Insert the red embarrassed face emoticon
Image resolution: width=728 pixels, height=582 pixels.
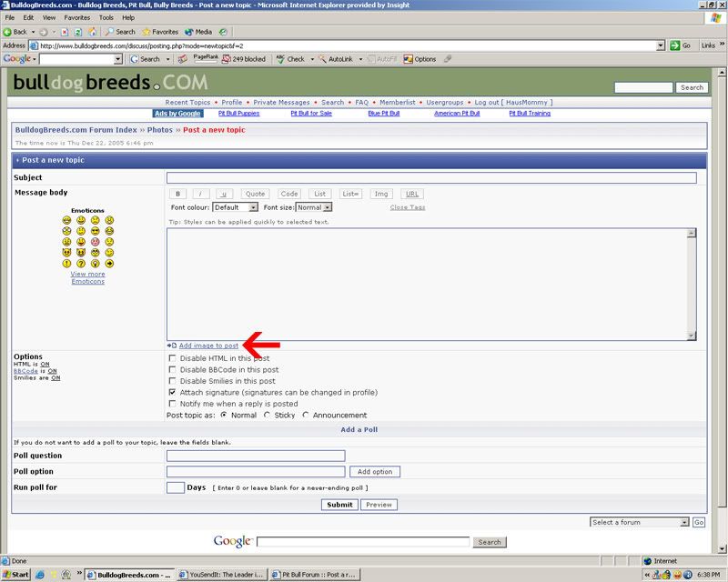(x=96, y=242)
